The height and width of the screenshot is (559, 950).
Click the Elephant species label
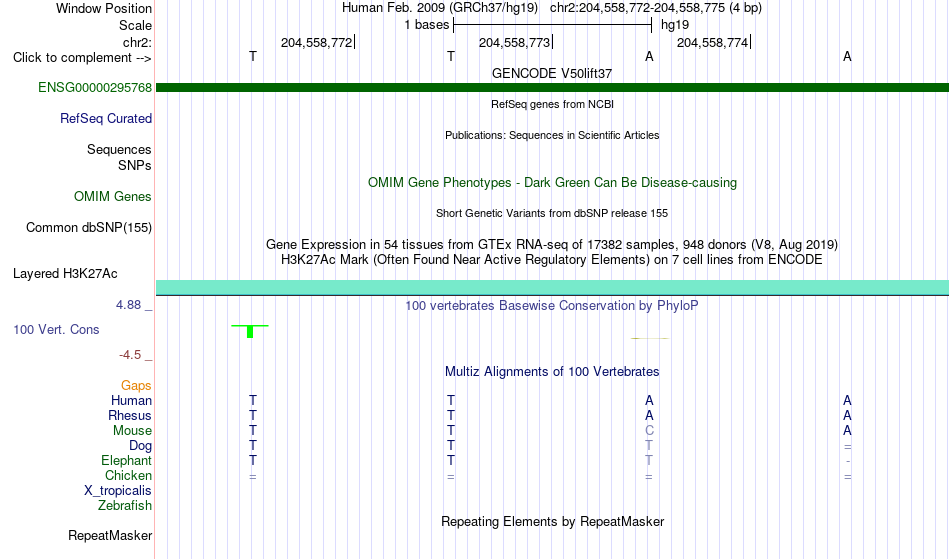(x=127, y=461)
